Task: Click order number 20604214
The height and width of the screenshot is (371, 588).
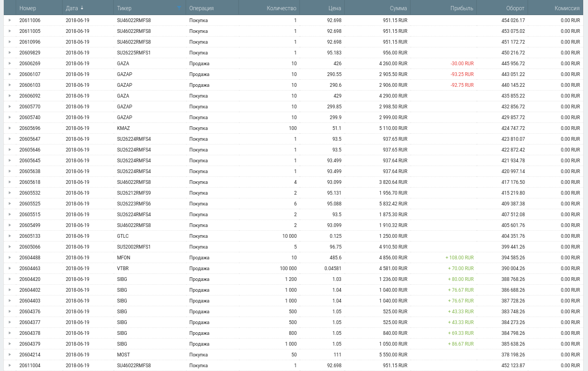Action: pyautogui.click(x=30, y=354)
